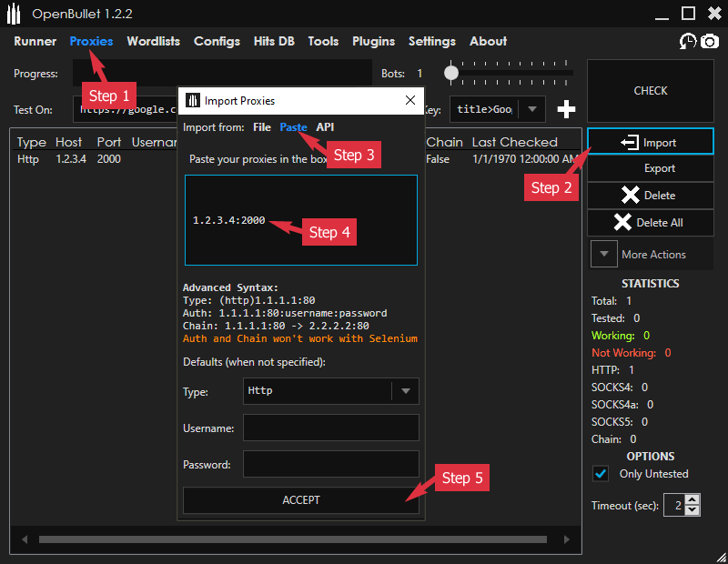Click the CHECK button

[x=650, y=91]
